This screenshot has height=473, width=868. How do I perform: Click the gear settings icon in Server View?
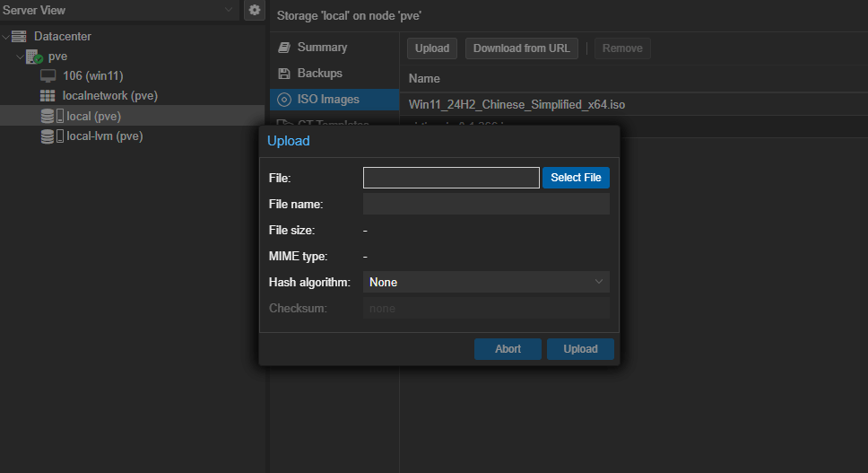[x=255, y=10]
